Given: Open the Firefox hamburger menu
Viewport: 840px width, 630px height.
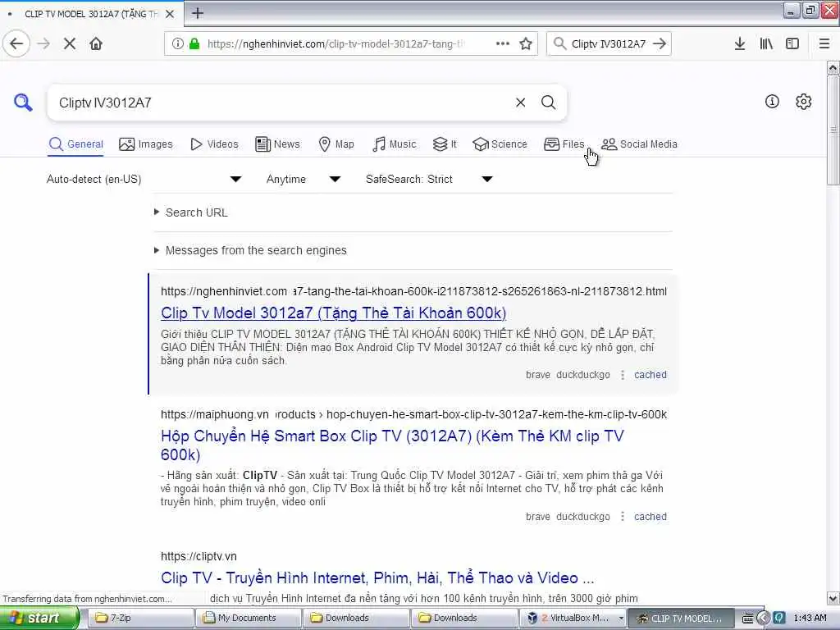Looking at the screenshot, I should 824,44.
